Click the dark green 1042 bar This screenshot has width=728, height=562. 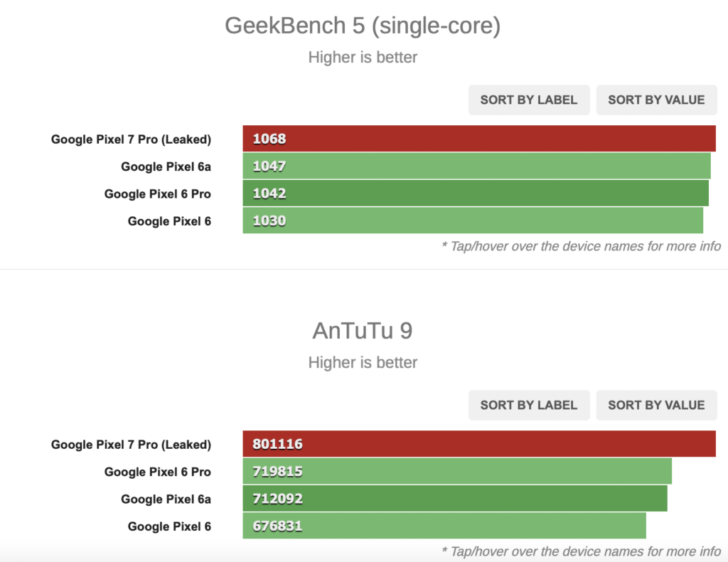476,193
